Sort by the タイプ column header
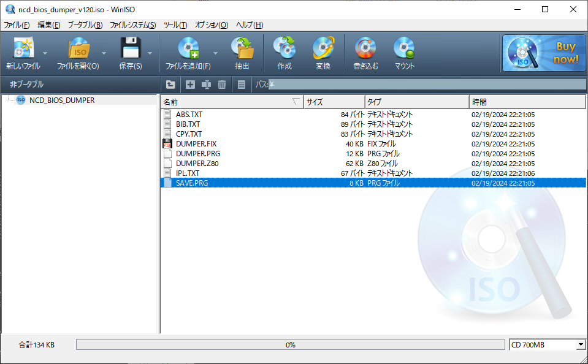The width and height of the screenshot is (588, 364). [x=417, y=102]
